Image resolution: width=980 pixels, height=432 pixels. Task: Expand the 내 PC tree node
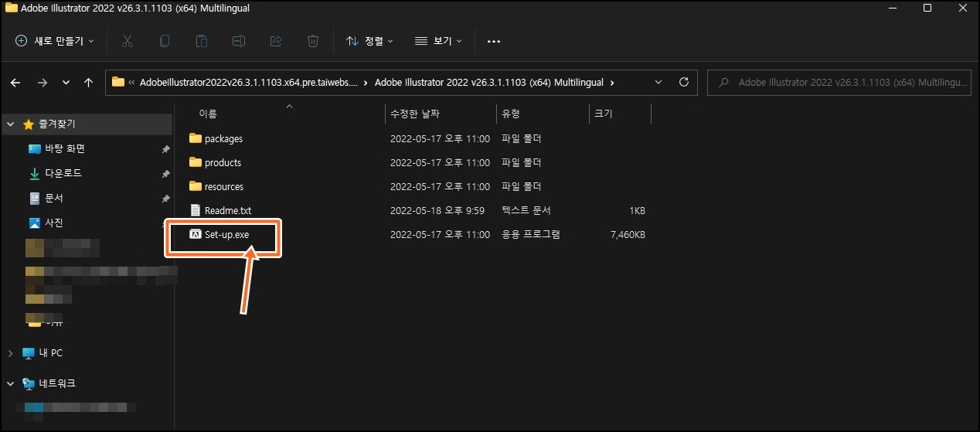coord(10,353)
